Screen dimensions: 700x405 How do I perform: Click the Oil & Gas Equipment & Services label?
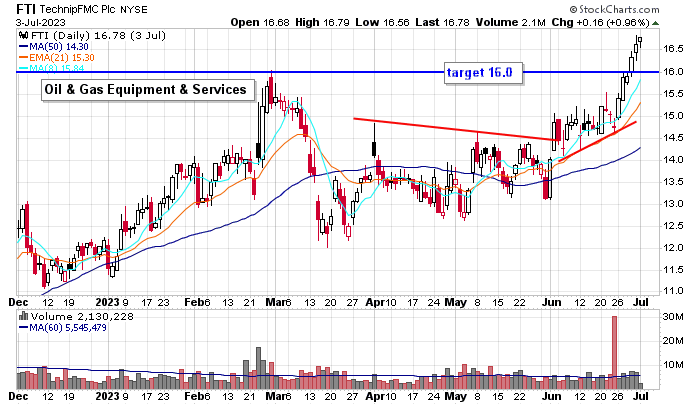point(148,90)
